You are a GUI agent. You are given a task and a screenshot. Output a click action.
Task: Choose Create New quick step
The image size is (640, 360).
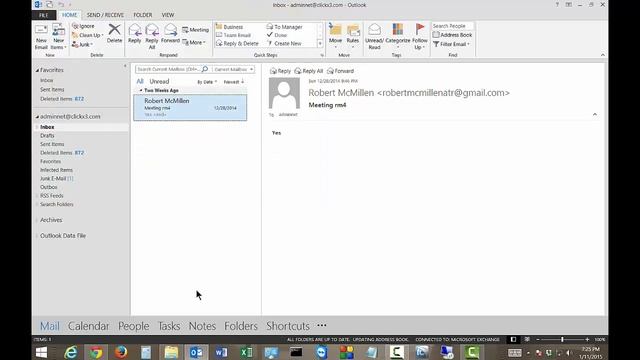pos(284,43)
